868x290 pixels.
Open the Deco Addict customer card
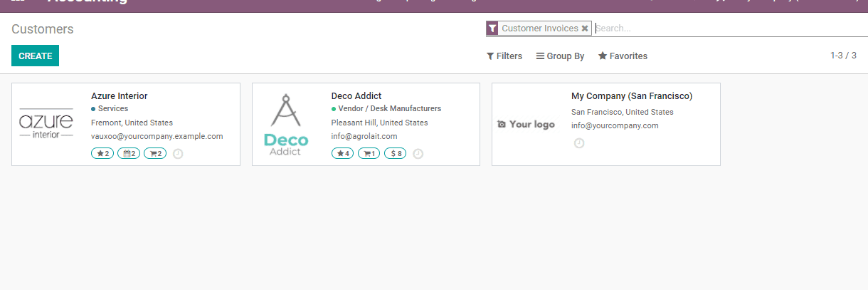click(366, 124)
